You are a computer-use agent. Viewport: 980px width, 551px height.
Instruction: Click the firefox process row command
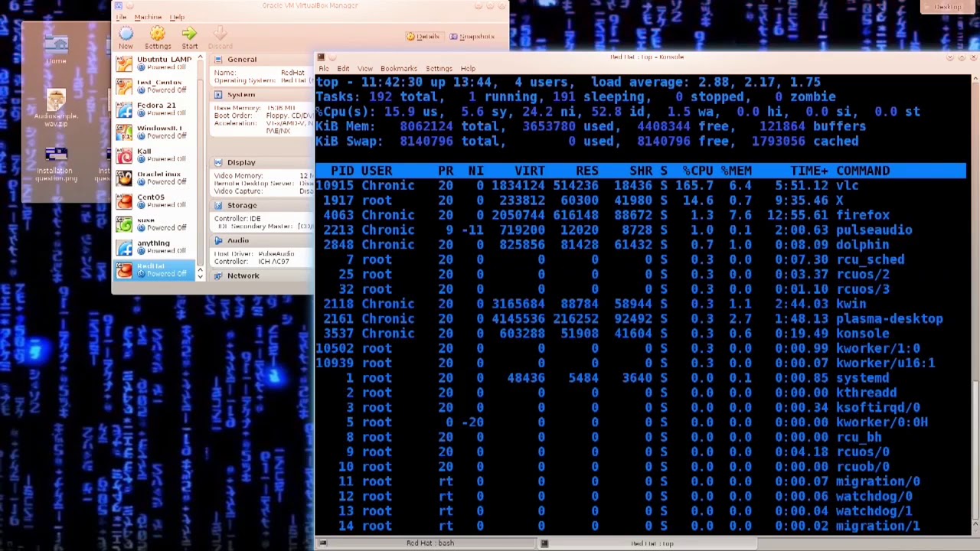[x=863, y=215]
